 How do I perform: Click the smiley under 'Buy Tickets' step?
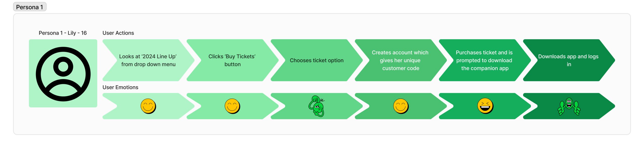click(232, 106)
